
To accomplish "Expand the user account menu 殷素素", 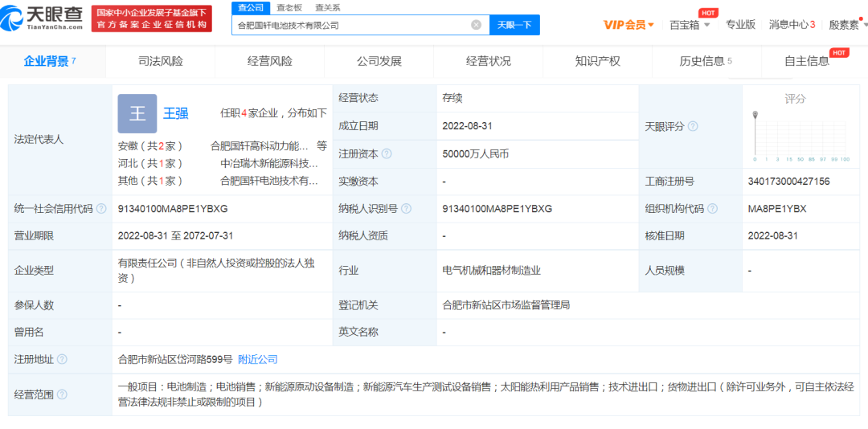I will (x=847, y=24).
